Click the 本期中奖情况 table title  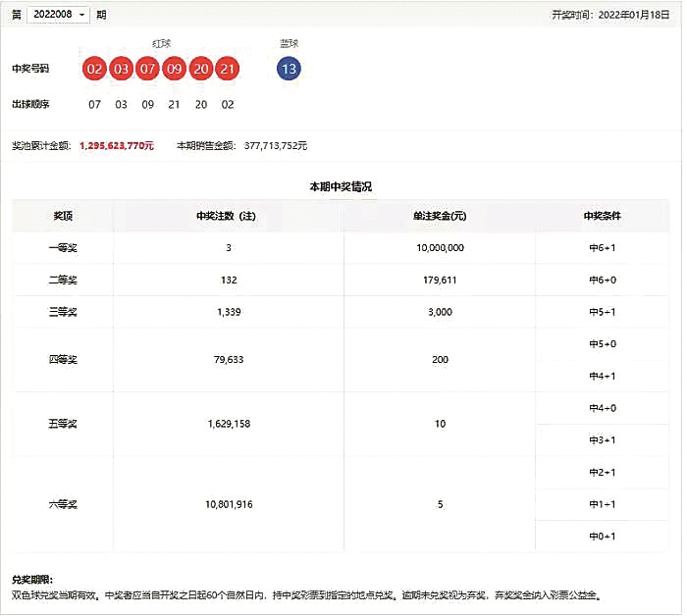tap(341, 185)
